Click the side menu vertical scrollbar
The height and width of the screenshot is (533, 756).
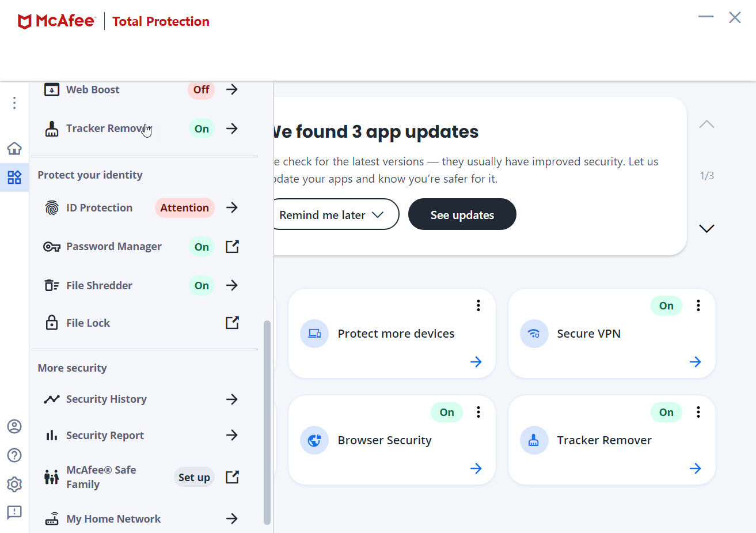tap(267, 422)
